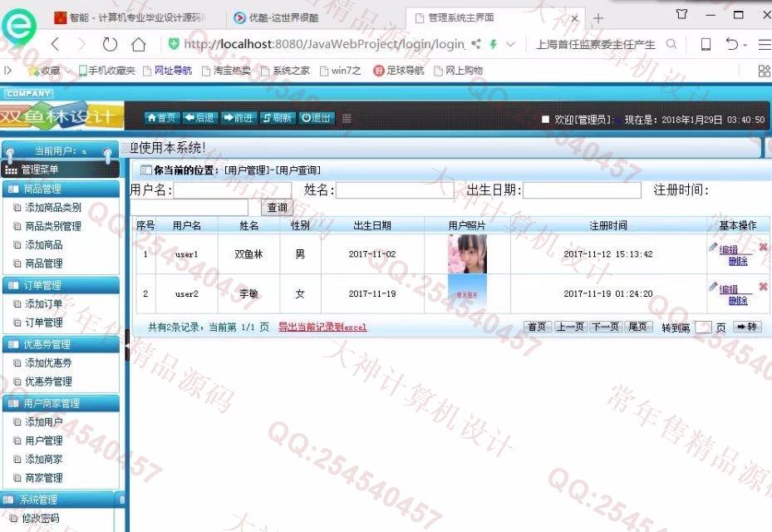Reload the page with browser refresh icon
The height and width of the screenshot is (532, 772).
point(110,44)
